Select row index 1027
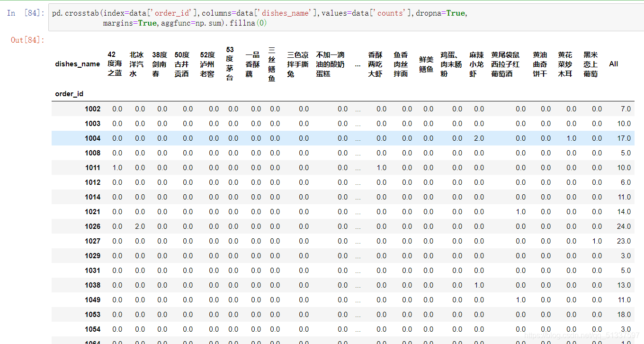 click(93, 241)
